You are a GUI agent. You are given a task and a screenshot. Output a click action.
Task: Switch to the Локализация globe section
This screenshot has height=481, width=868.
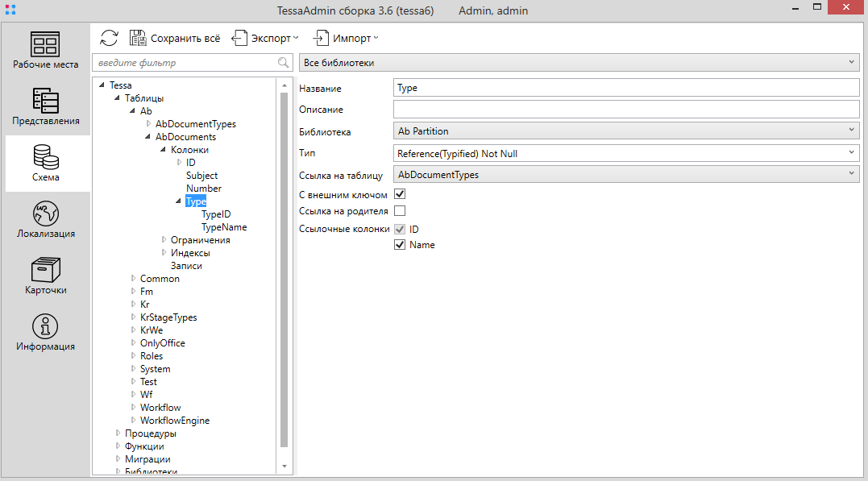46,219
